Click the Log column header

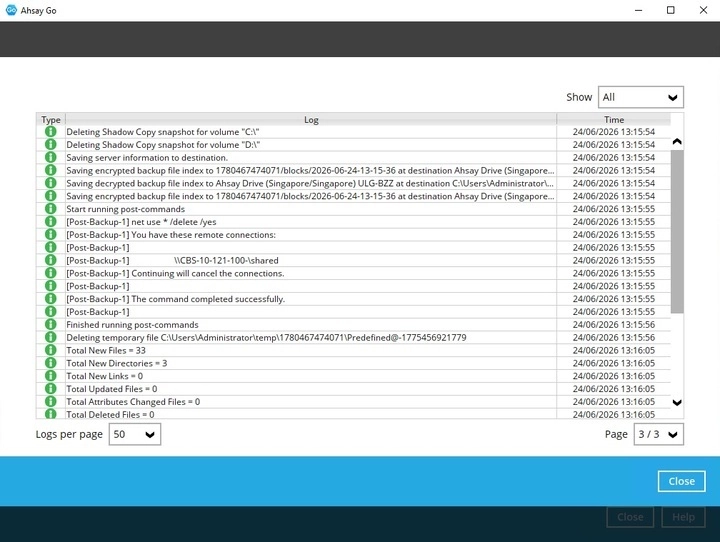coord(311,119)
